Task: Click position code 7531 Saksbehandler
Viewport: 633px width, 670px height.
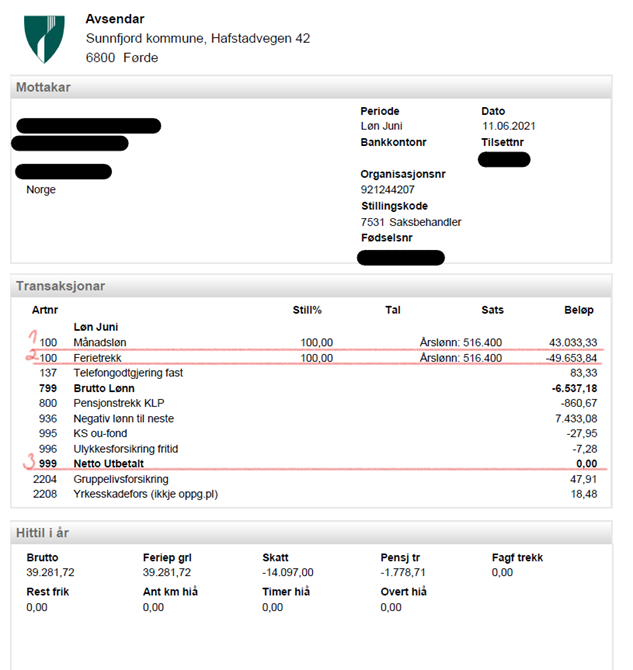Action: 411,222
